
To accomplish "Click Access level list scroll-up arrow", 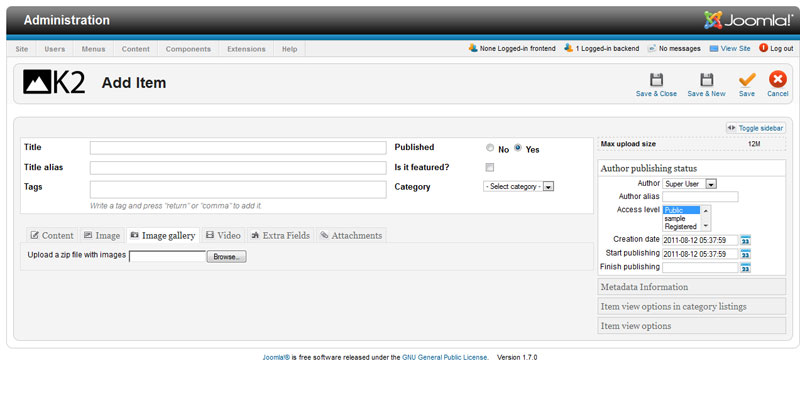I will (706, 210).
